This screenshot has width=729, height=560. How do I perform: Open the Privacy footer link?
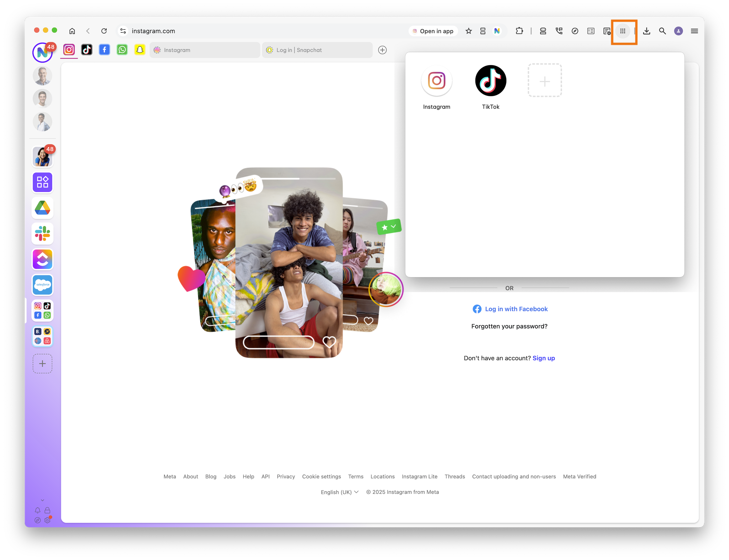(286, 476)
